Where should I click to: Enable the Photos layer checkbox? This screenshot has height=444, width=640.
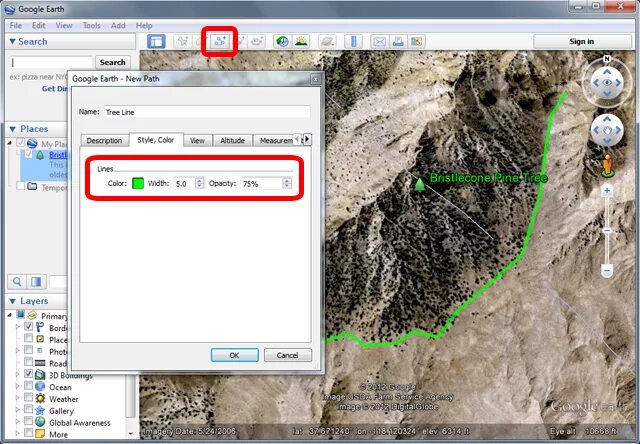pyautogui.click(x=28, y=350)
